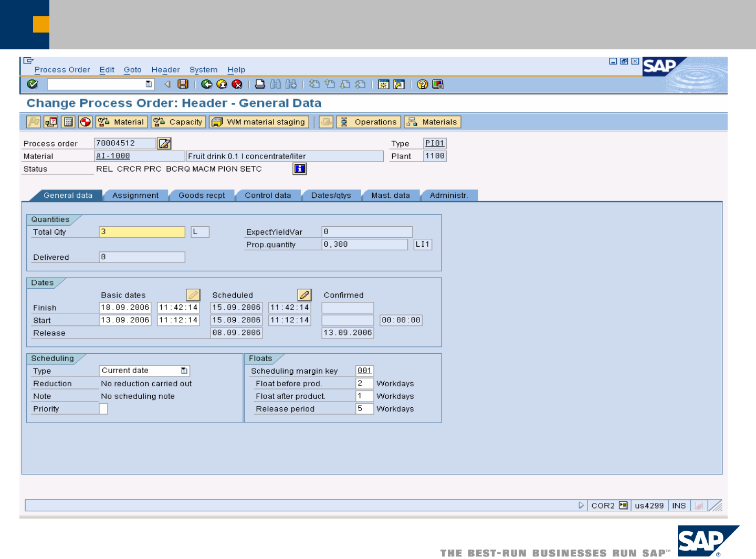Go to Last Page icon
The height and width of the screenshot is (559, 756).
[360, 84]
